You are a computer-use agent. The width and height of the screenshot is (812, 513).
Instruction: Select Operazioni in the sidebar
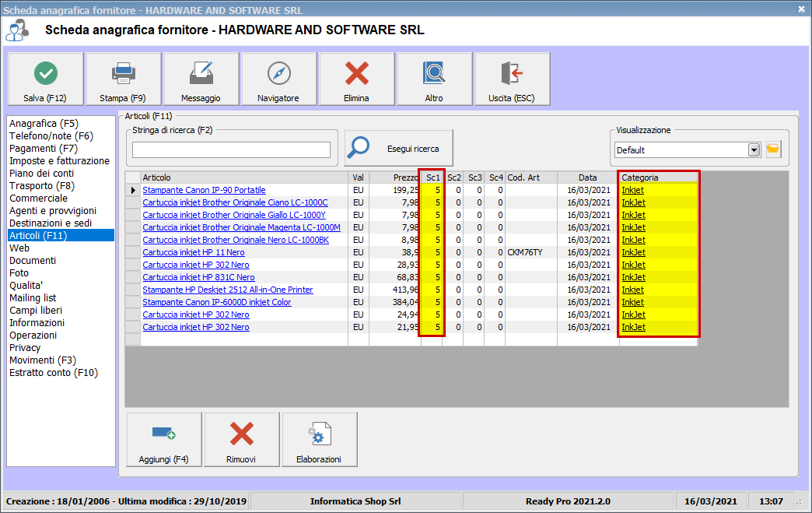[x=33, y=335]
